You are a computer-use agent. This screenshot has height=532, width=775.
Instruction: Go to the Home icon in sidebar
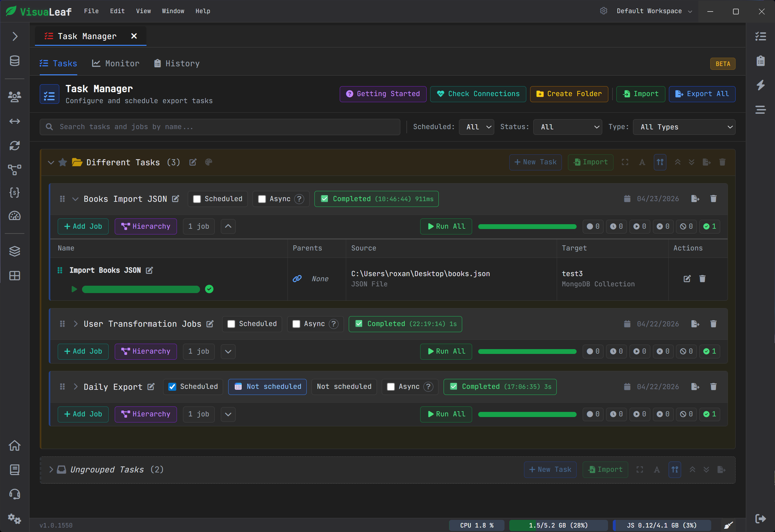point(14,445)
